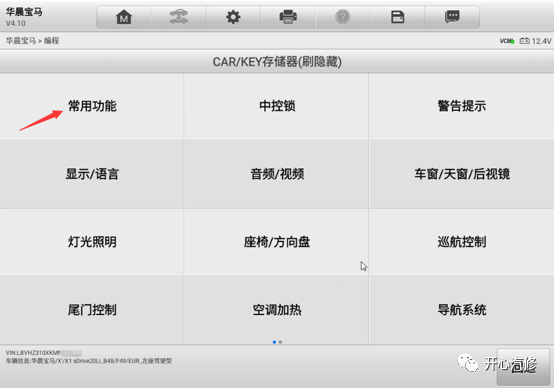
Task: Click the V4.10 version label
Action: click(16, 24)
